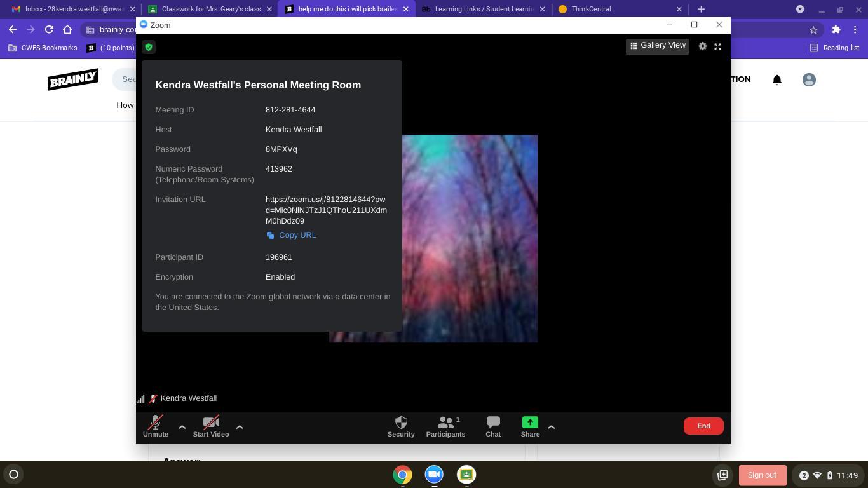Image resolution: width=868 pixels, height=488 pixels.
Task: Switch to Classwork for Mrs. Geary's class tab
Action: point(209,9)
